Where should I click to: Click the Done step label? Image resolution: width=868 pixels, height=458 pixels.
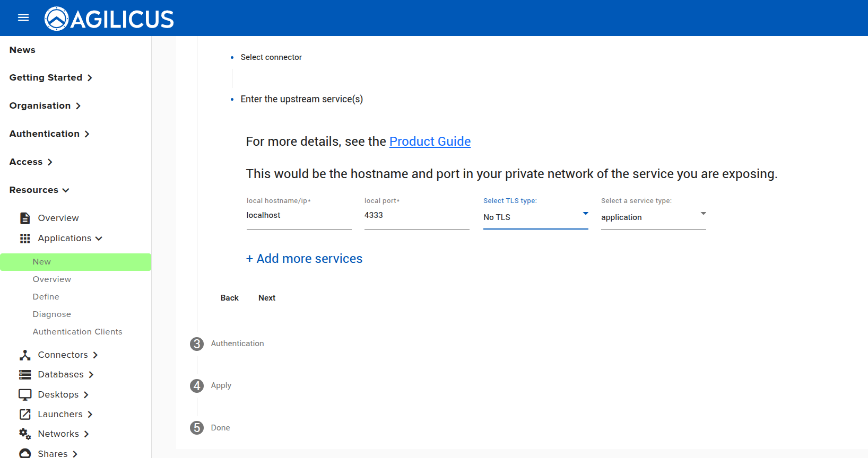pos(221,428)
